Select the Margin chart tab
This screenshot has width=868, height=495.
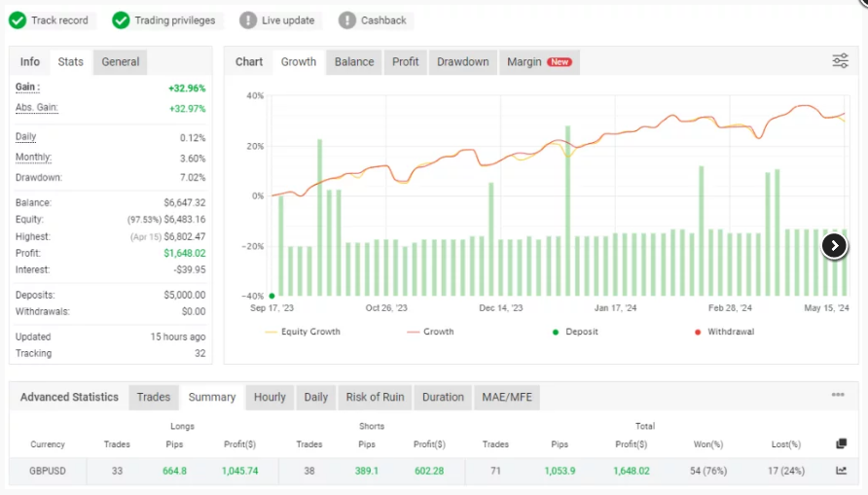[539, 62]
